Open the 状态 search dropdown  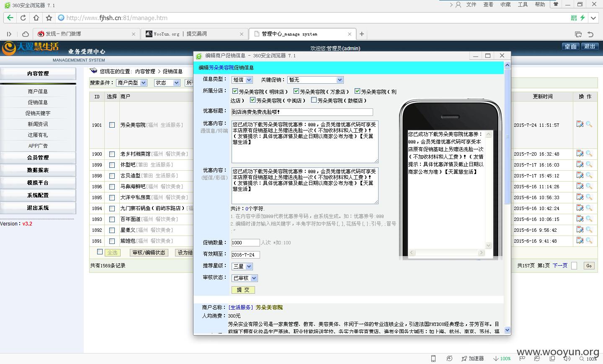(x=167, y=83)
